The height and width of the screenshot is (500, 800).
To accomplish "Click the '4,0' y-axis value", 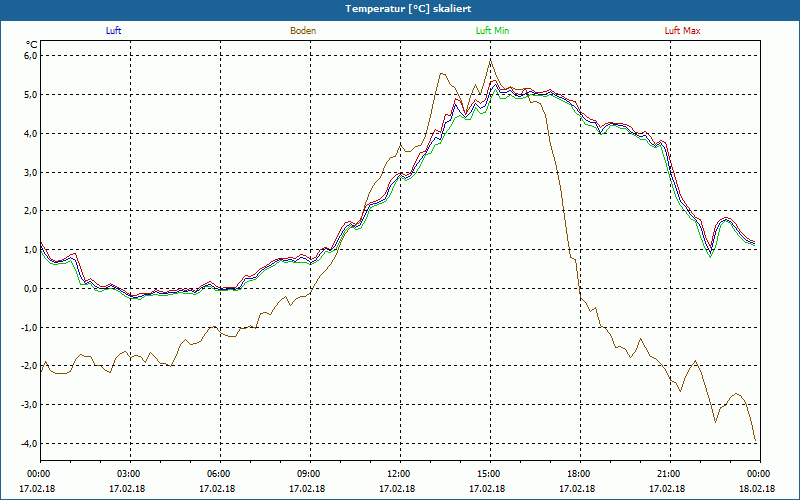I will coord(31,133).
